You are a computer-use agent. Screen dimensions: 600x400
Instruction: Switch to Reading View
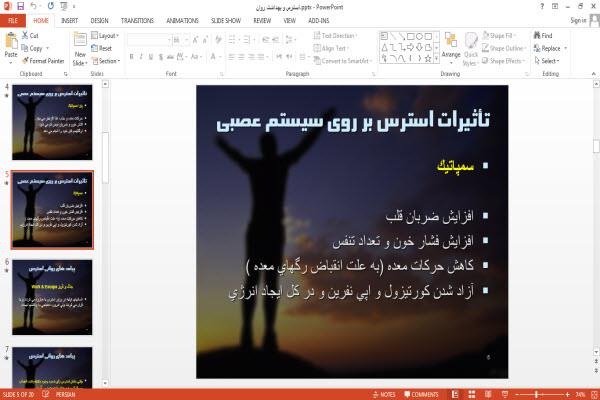(x=488, y=395)
